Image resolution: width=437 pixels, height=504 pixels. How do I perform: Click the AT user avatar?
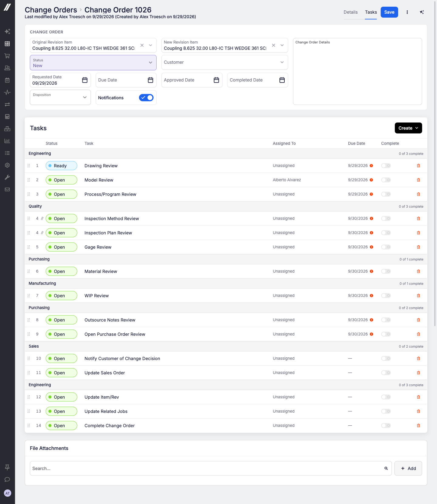point(8,493)
